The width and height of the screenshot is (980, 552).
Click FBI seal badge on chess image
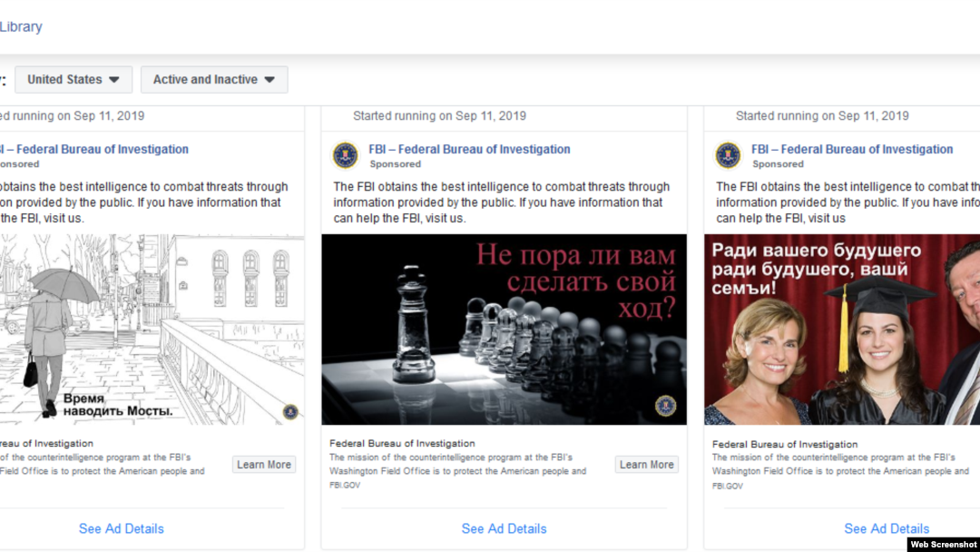[x=665, y=406]
